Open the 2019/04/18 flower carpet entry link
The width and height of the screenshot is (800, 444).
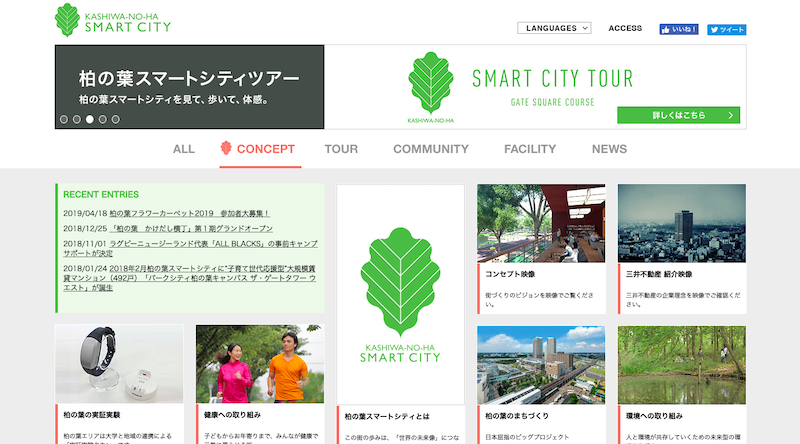click(189, 213)
